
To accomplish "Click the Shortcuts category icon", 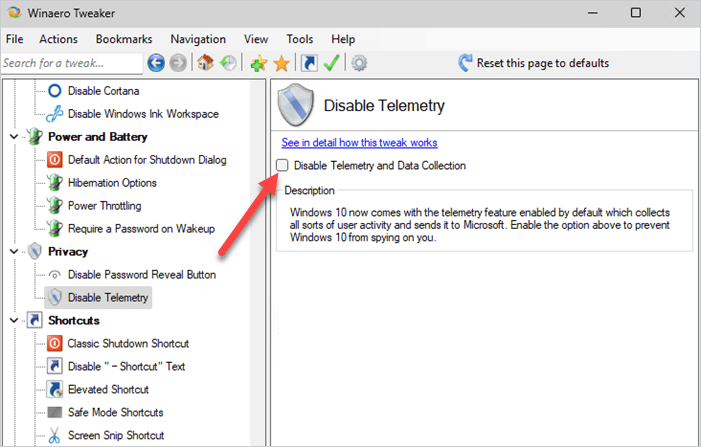I will (x=34, y=320).
